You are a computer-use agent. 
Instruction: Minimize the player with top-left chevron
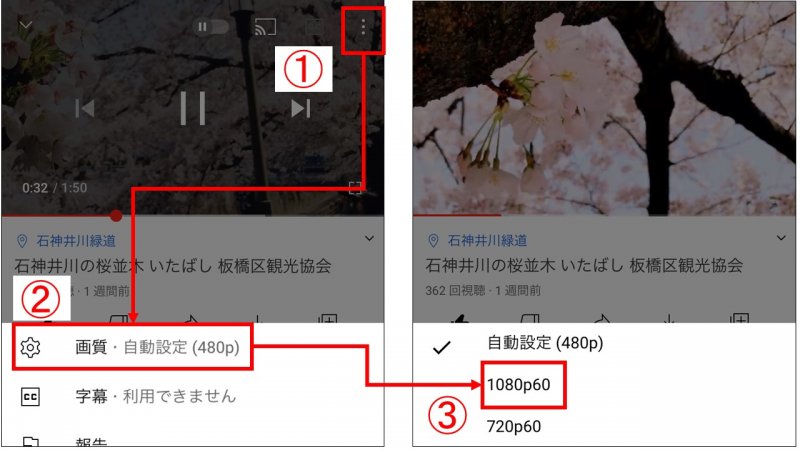(26, 25)
